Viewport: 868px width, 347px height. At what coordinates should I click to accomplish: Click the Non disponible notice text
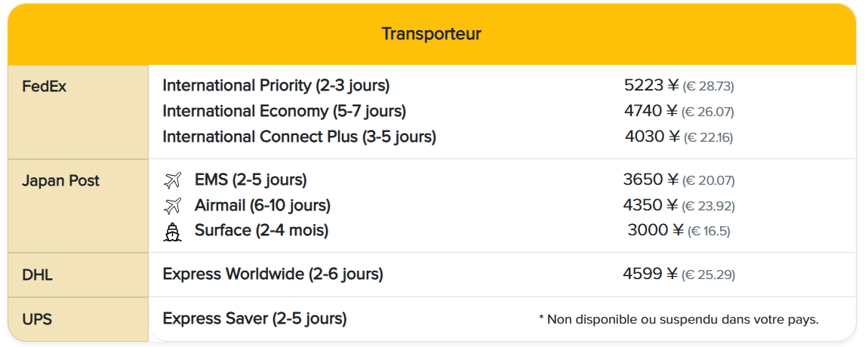678,319
